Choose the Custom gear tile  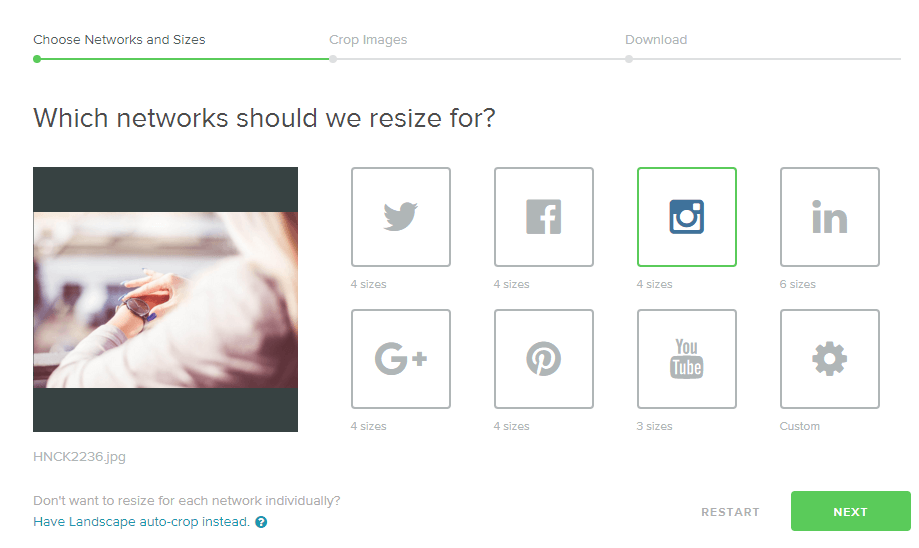(830, 359)
